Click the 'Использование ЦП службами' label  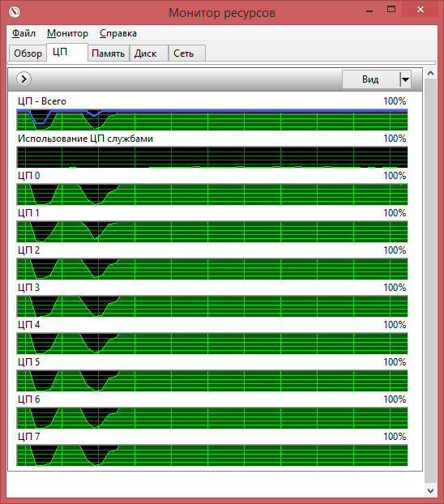85,139
